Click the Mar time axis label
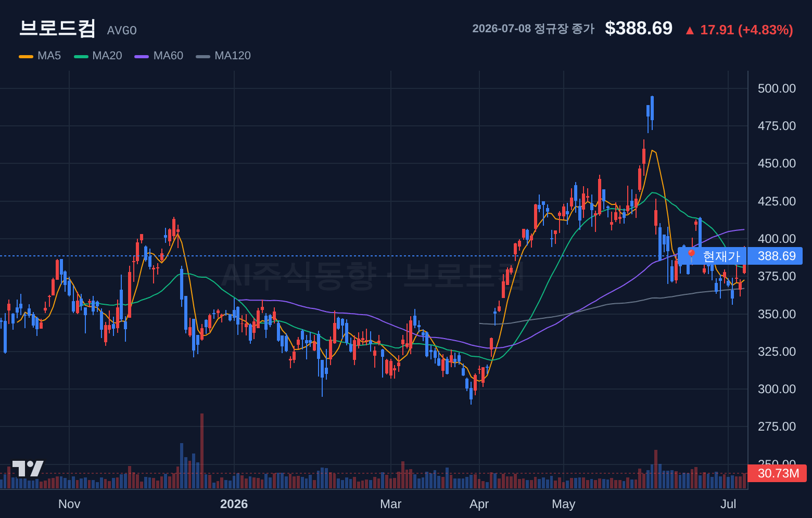Screen dimensions: 812x518 click(x=391, y=504)
